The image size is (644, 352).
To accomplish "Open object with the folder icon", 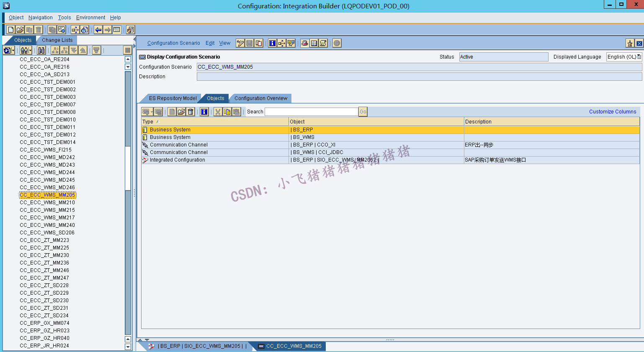I will point(20,30).
